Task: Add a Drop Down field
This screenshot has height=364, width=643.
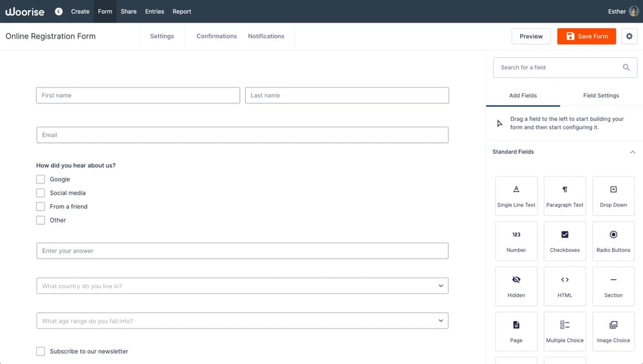Action: click(613, 196)
